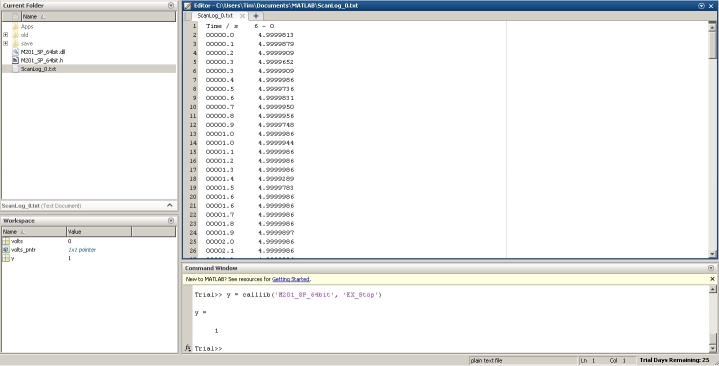
Task: Click line number 10 in the editor
Action: (x=193, y=107)
